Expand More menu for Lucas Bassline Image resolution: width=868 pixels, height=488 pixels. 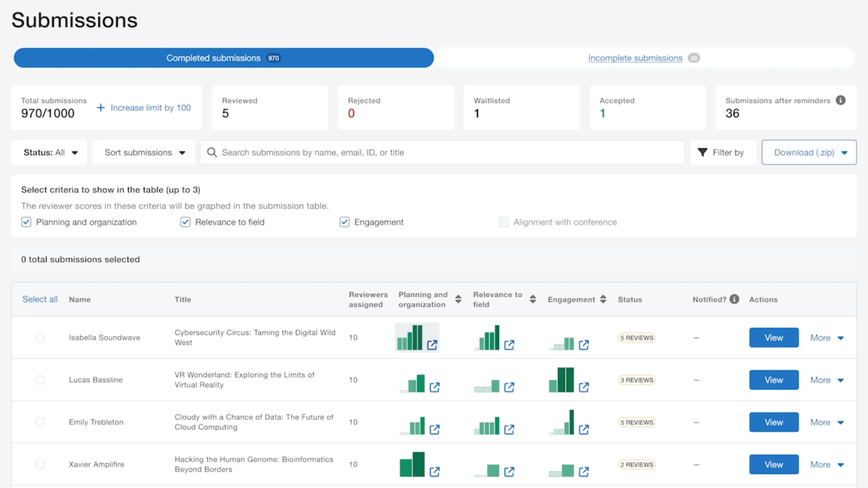point(827,380)
